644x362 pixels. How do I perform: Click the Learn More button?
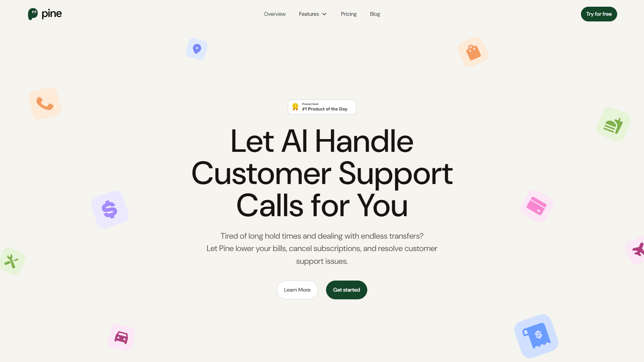click(x=297, y=290)
